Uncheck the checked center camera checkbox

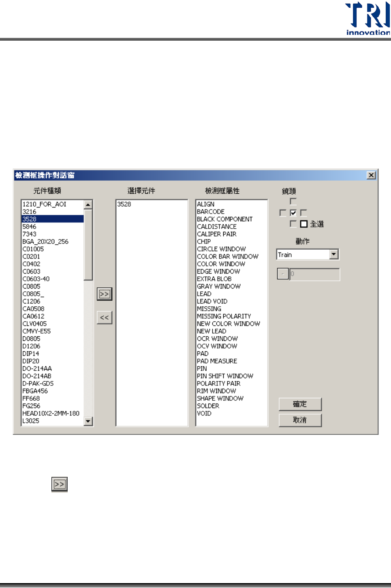tap(293, 213)
